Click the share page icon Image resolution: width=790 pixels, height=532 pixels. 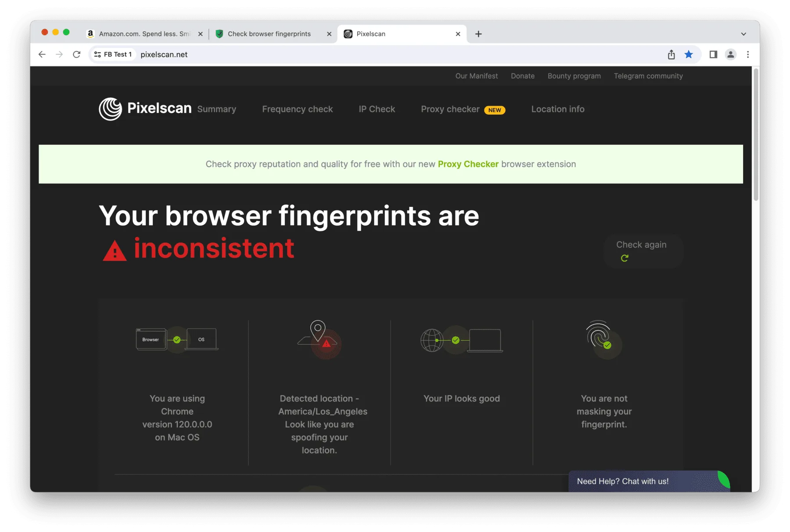click(x=671, y=54)
